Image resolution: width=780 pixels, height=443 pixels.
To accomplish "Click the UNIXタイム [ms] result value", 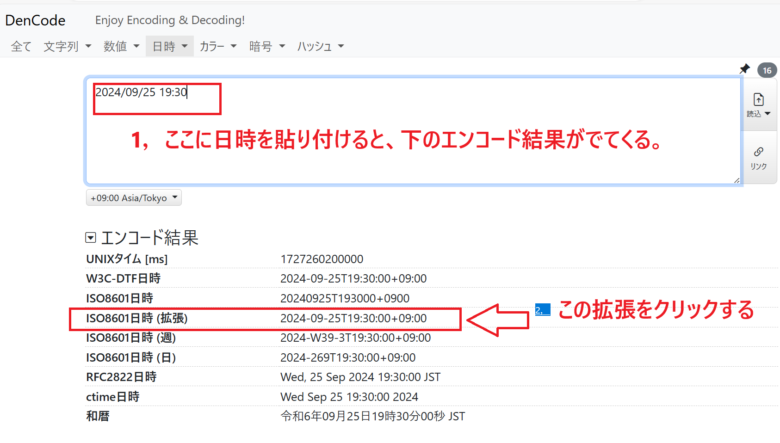I will [x=322, y=259].
